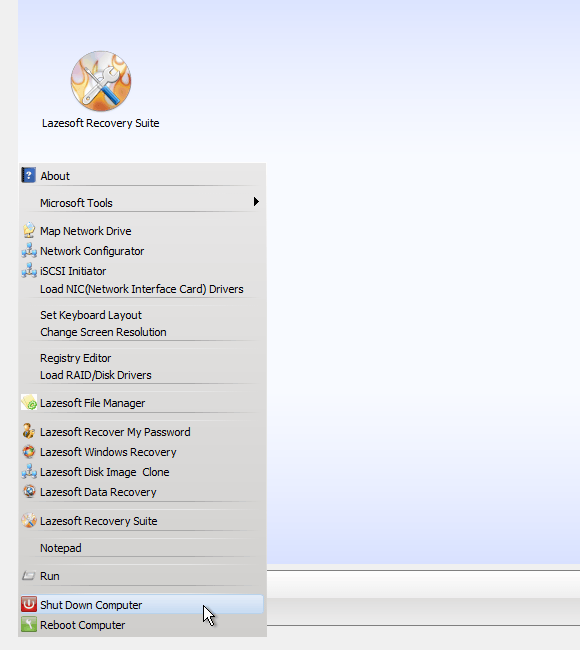Select Load NIC(Network Interface Card) Drivers

[x=142, y=289]
